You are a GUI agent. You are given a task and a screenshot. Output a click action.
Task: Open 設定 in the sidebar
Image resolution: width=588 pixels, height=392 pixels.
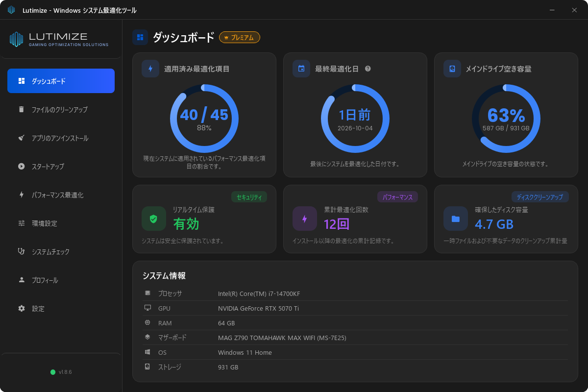61,308
